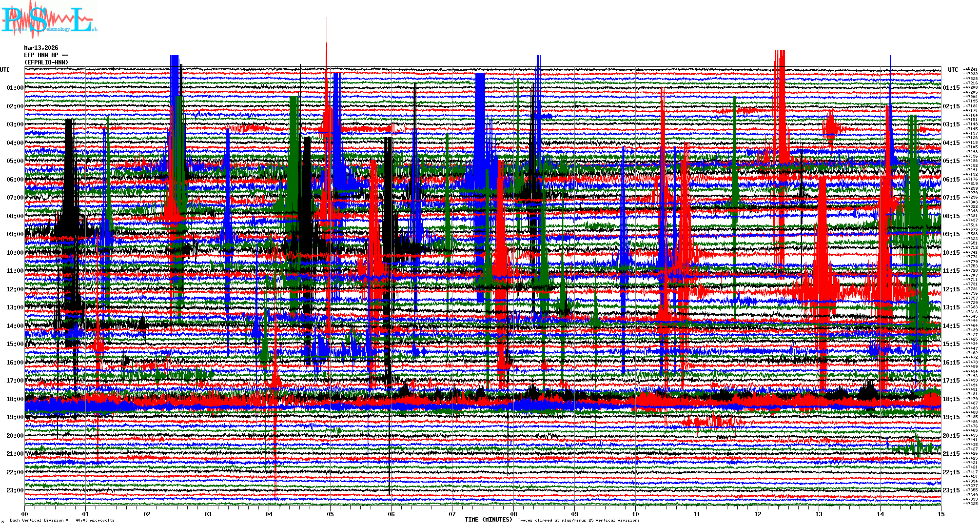Click minute 05 on bottom time axis
Image resolution: width=980 pixels, height=527 pixels.
click(x=331, y=514)
